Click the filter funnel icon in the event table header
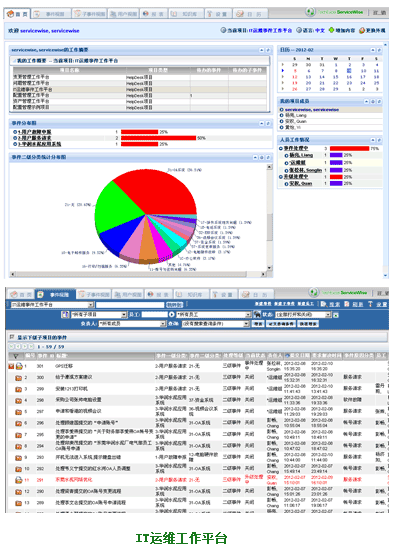This screenshot has width=395, height=551. (15, 356)
